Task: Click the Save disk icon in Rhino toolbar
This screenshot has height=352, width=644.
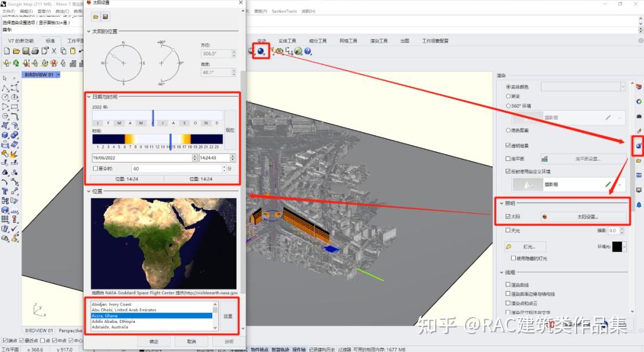Action: coord(26,51)
